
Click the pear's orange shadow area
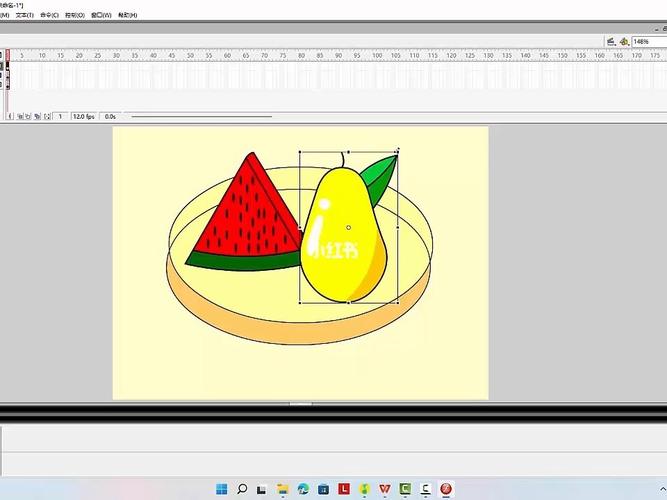pyautogui.click(x=373, y=272)
